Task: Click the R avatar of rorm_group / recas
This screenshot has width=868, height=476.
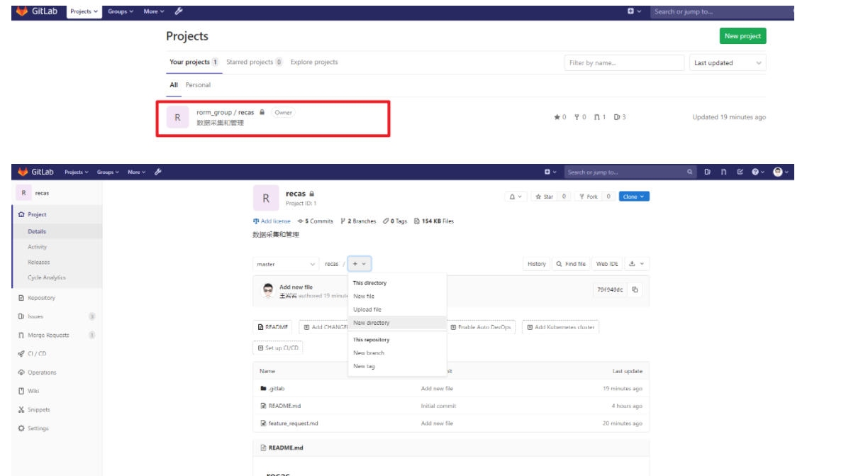Action: [177, 117]
